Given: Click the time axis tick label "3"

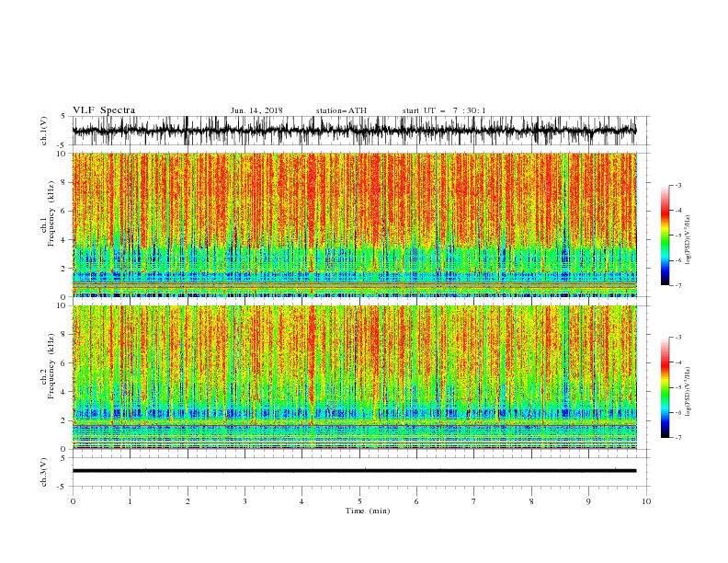Looking at the screenshot, I should coord(245,501).
